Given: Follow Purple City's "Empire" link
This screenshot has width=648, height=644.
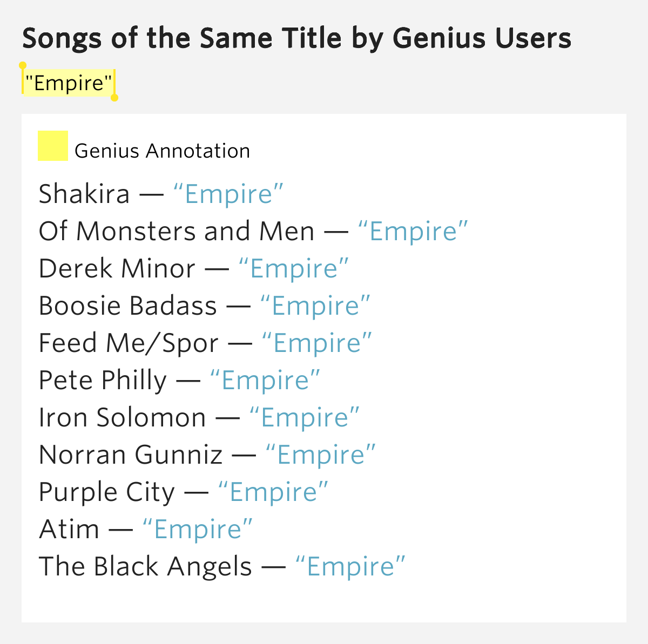Looking at the screenshot, I should [x=273, y=492].
